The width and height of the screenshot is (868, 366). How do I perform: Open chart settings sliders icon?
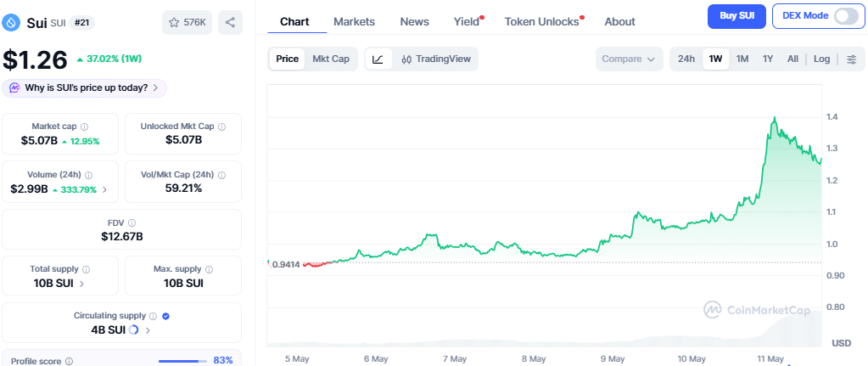point(852,59)
